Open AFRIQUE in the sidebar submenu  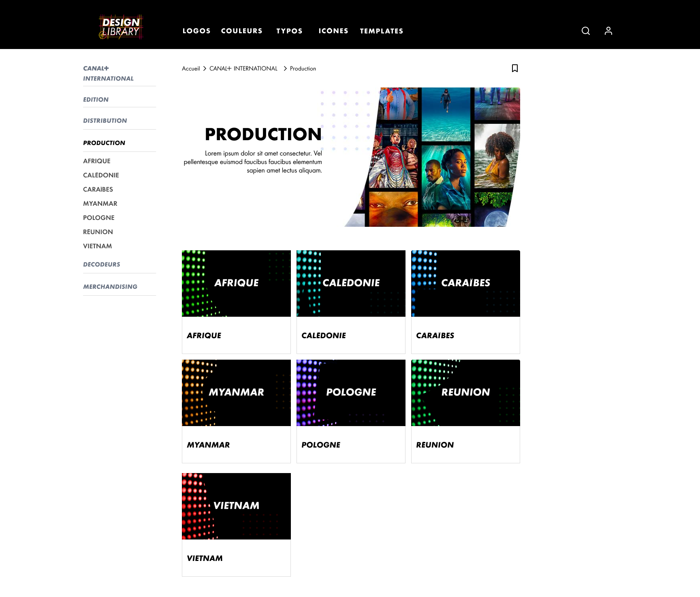pos(97,161)
